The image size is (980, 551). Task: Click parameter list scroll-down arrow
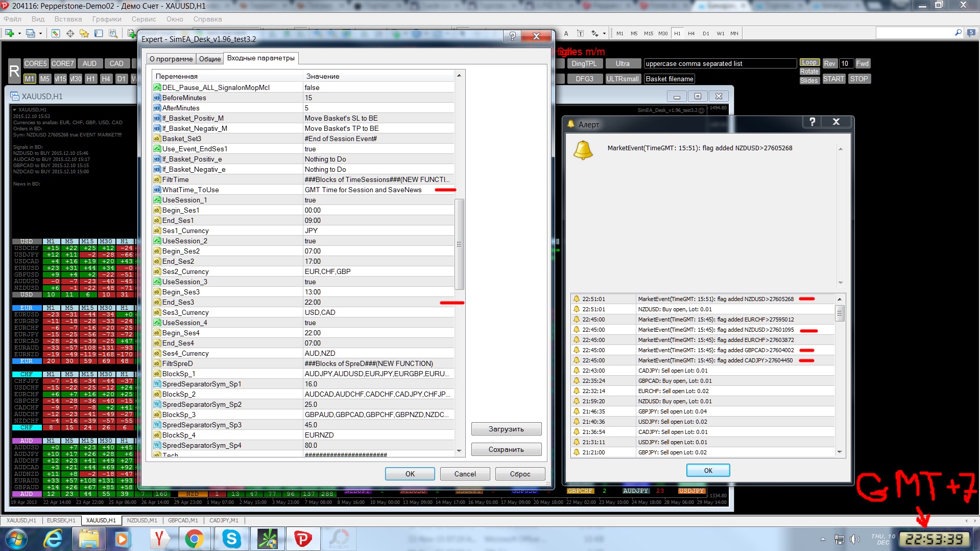(x=459, y=451)
